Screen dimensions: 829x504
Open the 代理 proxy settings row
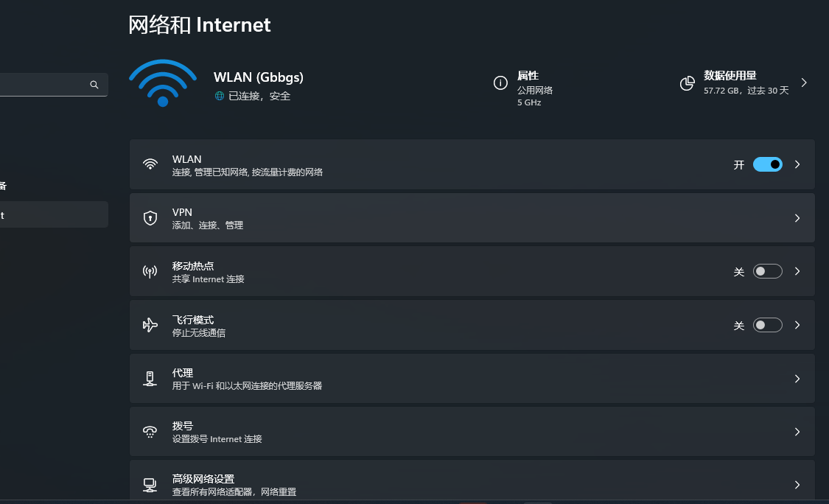pos(472,379)
